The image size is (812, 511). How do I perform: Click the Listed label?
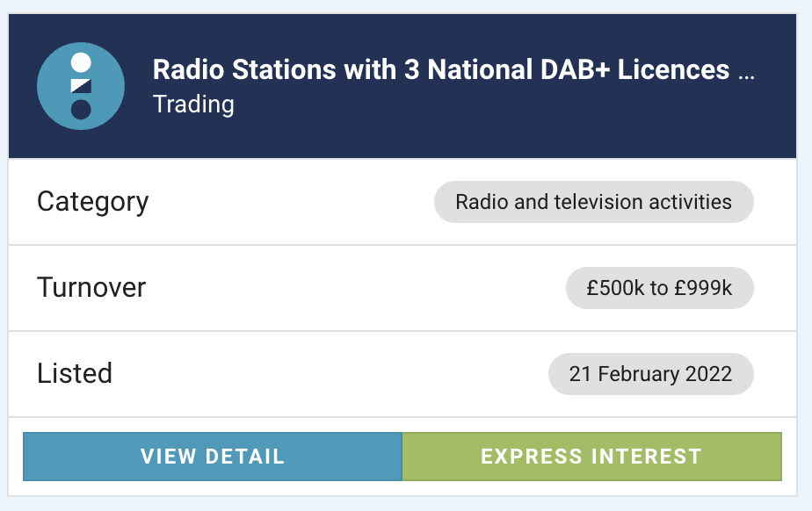(x=75, y=373)
